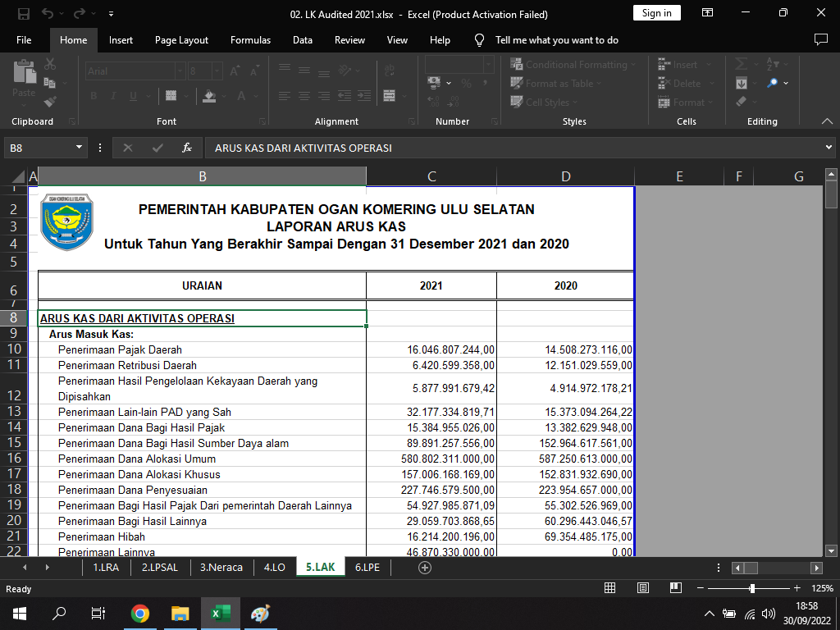This screenshot has height=630, width=840.
Task: Click the Sign in button
Action: tap(656, 13)
